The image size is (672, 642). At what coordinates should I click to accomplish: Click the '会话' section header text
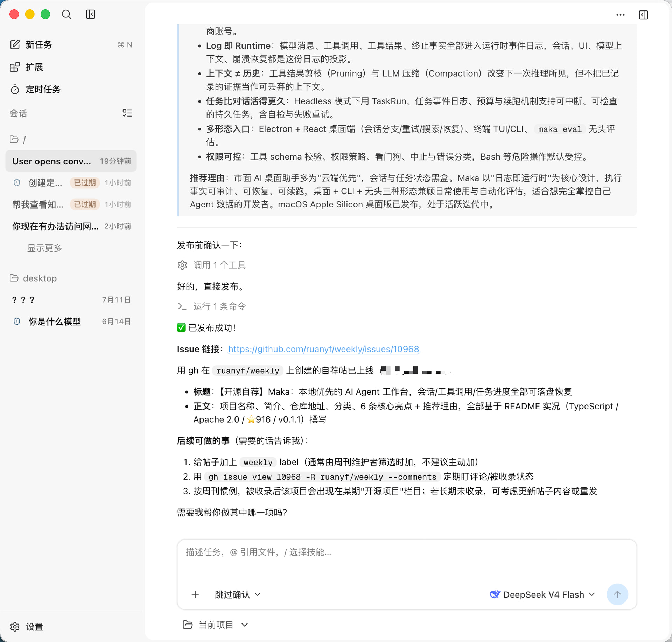18,113
